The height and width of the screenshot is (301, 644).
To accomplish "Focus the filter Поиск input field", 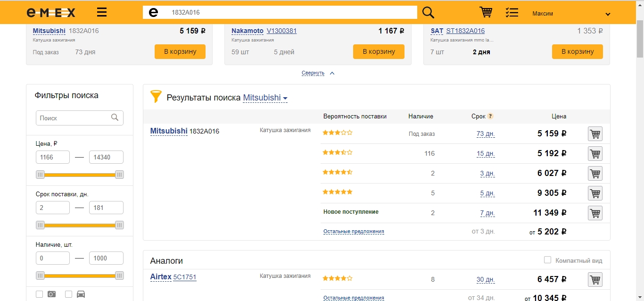I will 80,118.
